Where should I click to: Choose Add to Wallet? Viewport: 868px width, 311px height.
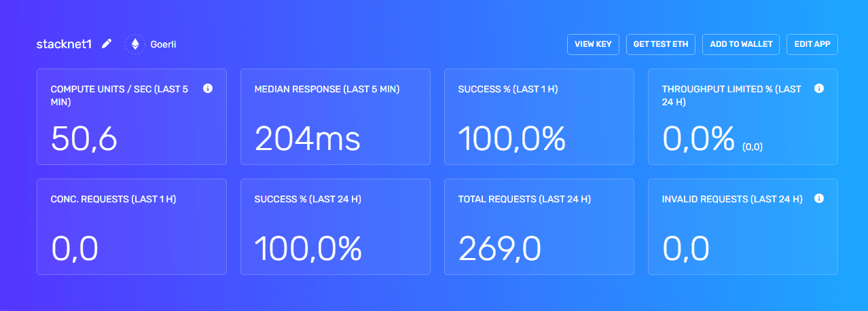(x=741, y=44)
